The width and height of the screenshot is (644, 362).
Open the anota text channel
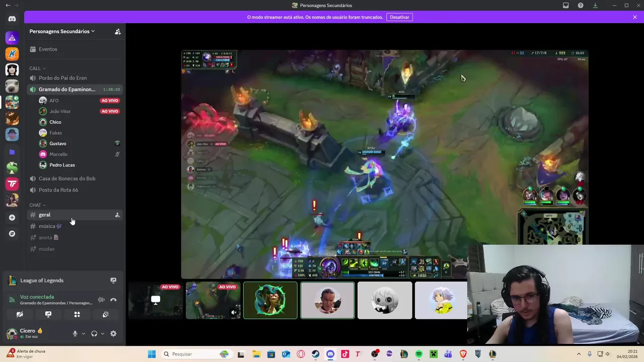click(x=75, y=238)
